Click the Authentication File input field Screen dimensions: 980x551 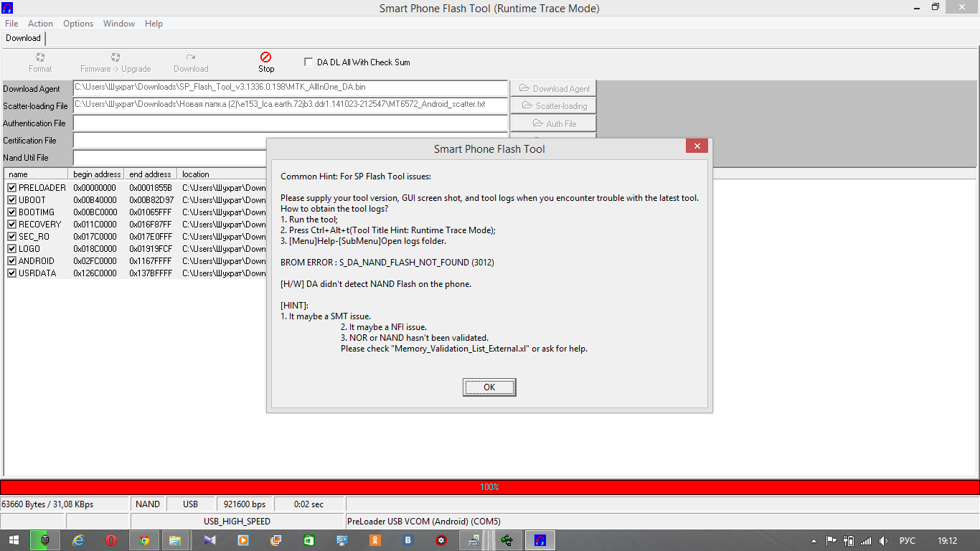pos(290,123)
